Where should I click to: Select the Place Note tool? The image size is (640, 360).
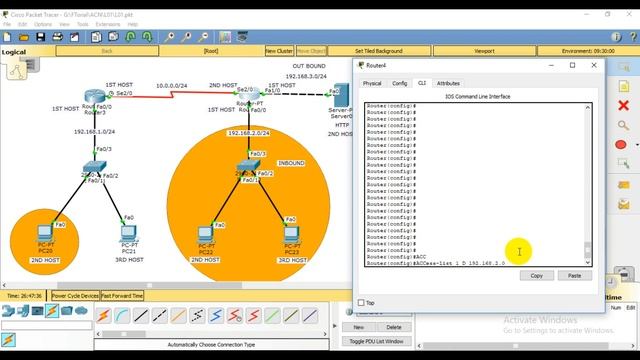pyautogui.click(x=623, y=87)
